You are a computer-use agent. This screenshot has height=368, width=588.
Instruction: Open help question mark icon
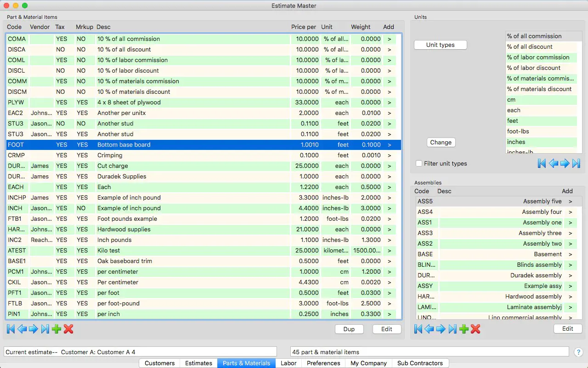(x=578, y=352)
